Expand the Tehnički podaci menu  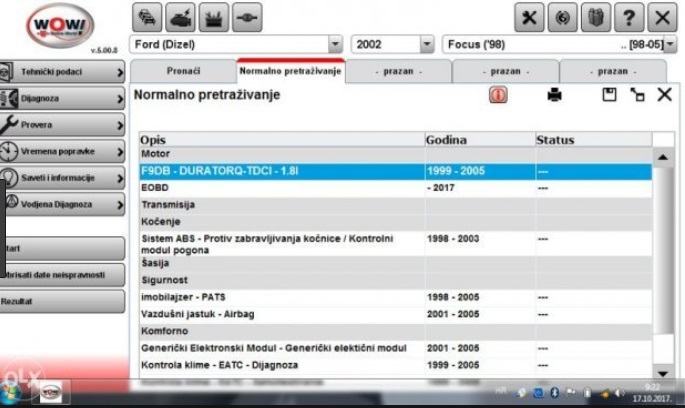point(62,72)
